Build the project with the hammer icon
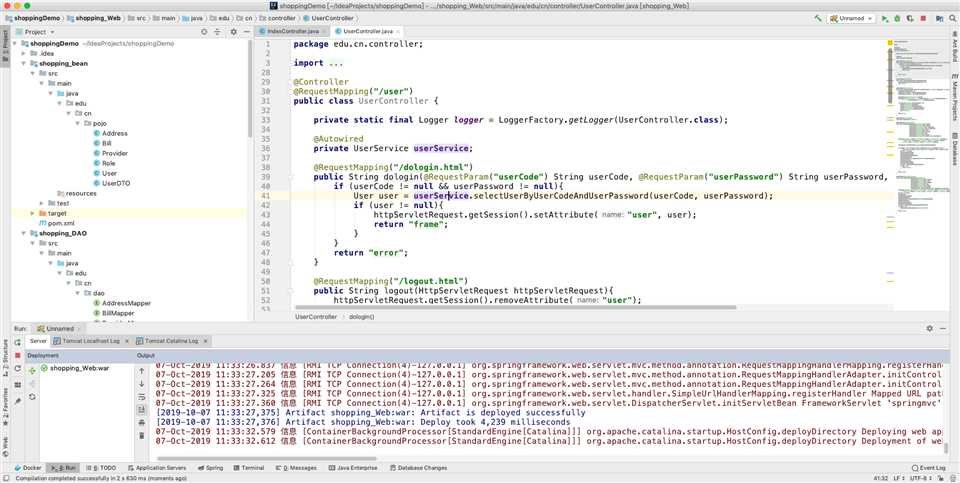 pos(818,18)
